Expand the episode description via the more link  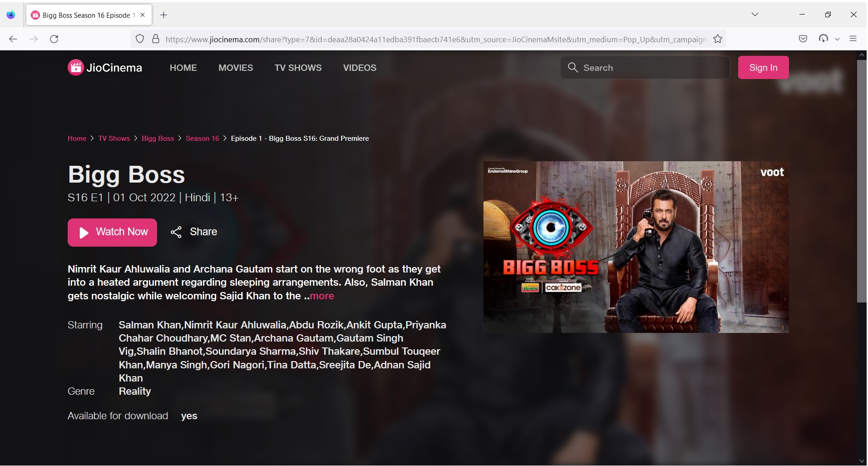321,296
